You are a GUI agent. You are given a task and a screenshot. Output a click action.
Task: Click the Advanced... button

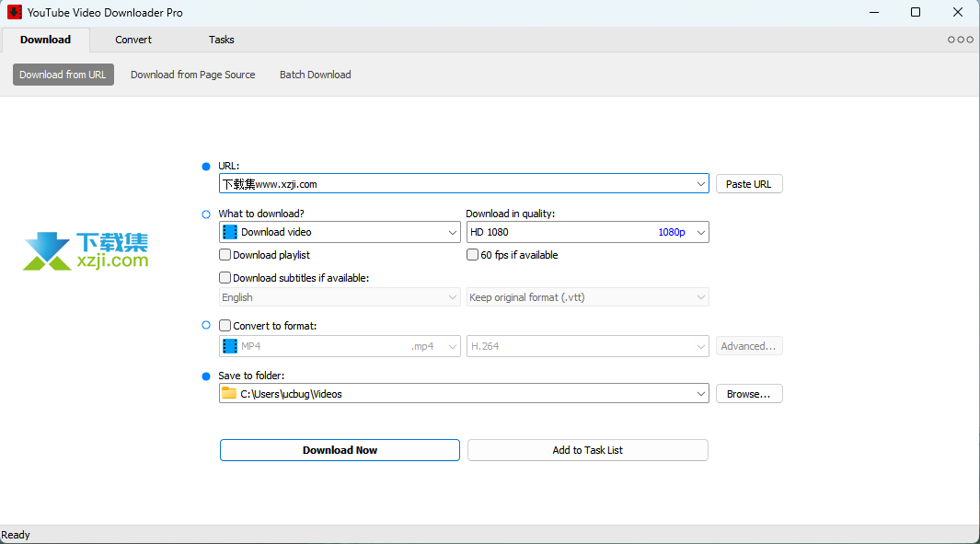coord(749,346)
